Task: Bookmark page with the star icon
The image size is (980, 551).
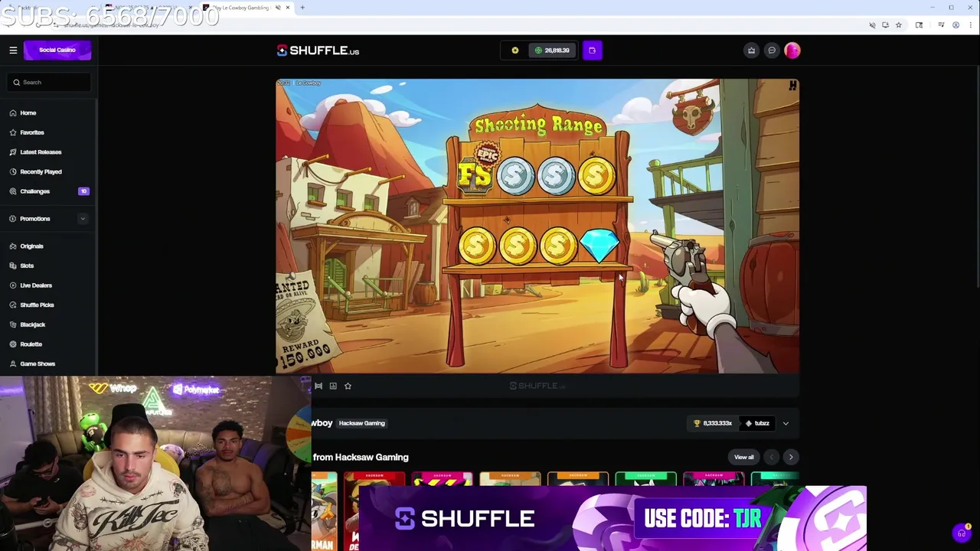Action: click(x=899, y=25)
